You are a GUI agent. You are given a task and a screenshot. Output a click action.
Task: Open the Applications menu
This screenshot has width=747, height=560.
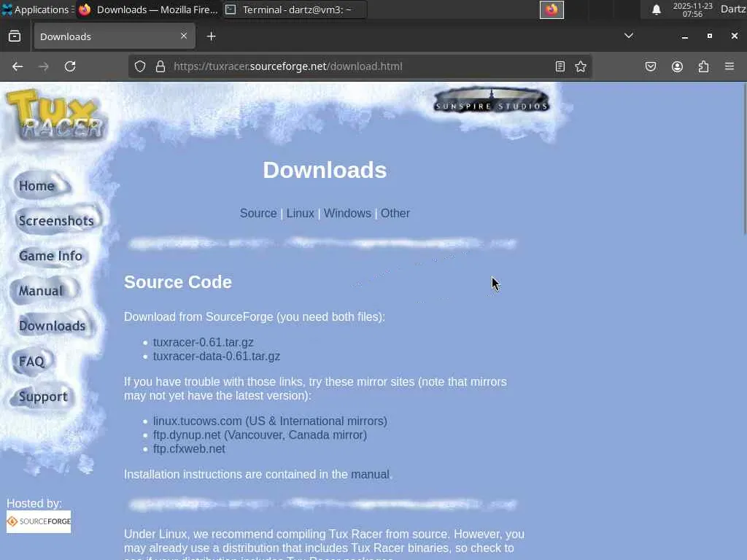pyautogui.click(x=37, y=9)
